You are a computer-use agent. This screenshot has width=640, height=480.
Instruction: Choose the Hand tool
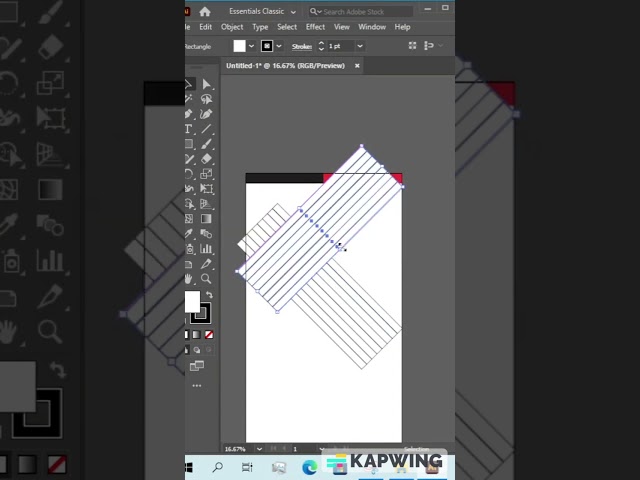click(189, 279)
